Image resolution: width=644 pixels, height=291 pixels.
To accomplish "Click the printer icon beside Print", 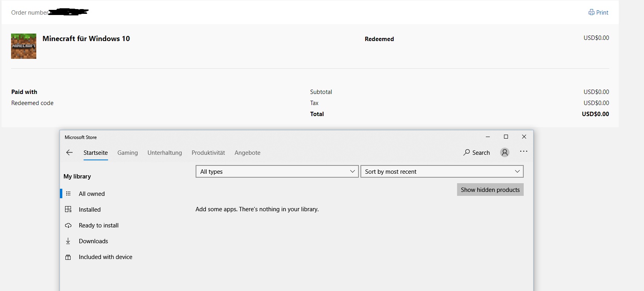I will (x=591, y=12).
